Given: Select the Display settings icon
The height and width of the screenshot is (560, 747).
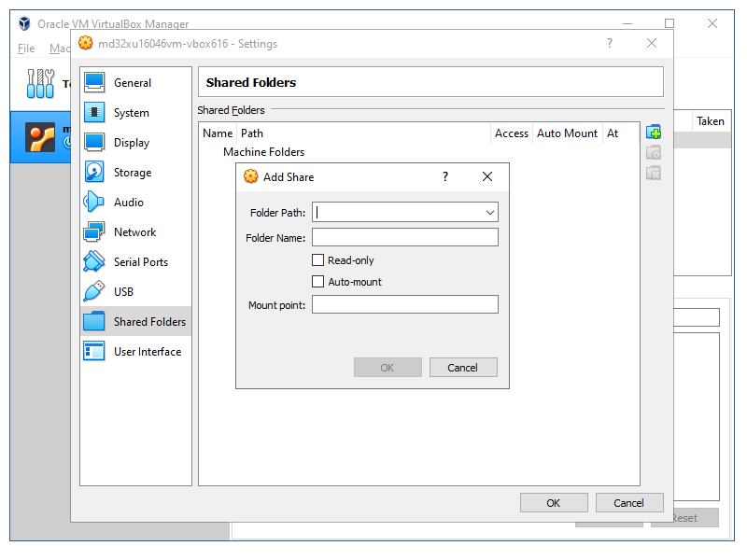Looking at the screenshot, I should [x=94, y=142].
